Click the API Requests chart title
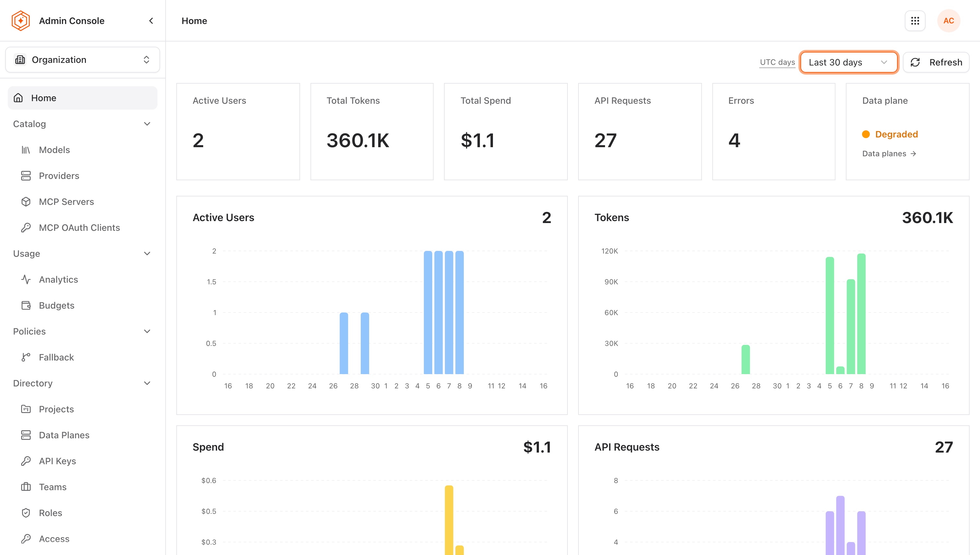Screen dimensions: 980x555 (627, 447)
